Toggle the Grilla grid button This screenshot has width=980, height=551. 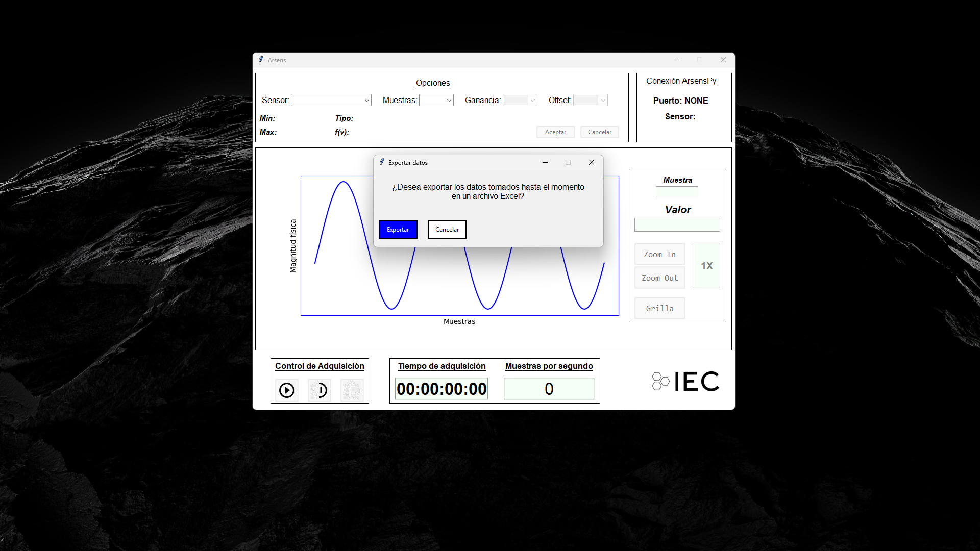[x=659, y=308]
